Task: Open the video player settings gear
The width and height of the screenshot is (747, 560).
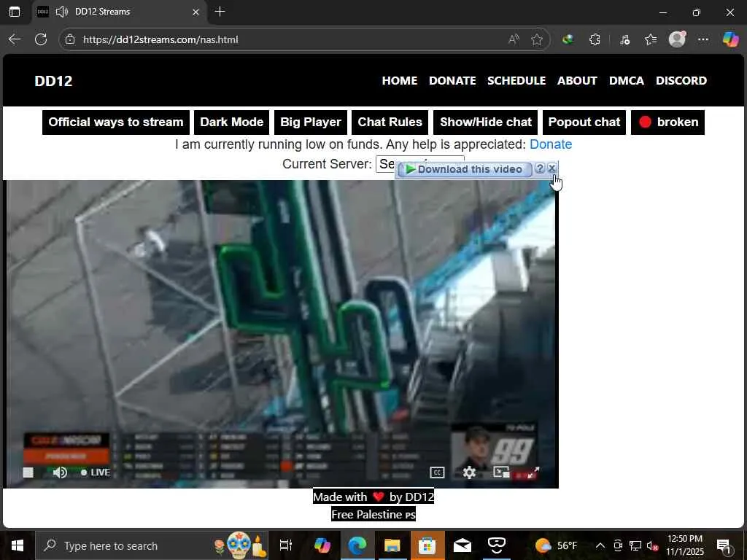Action: pos(469,472)
